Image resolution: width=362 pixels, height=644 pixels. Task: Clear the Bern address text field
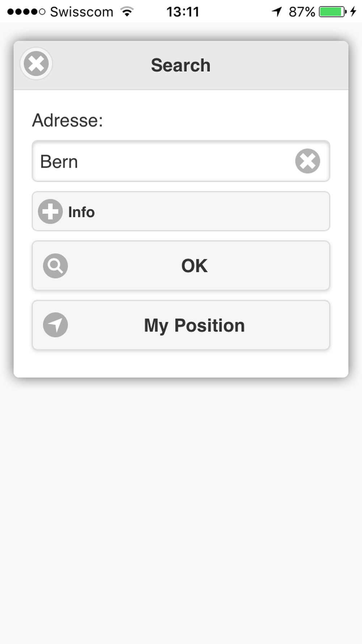tap(307, 161)
